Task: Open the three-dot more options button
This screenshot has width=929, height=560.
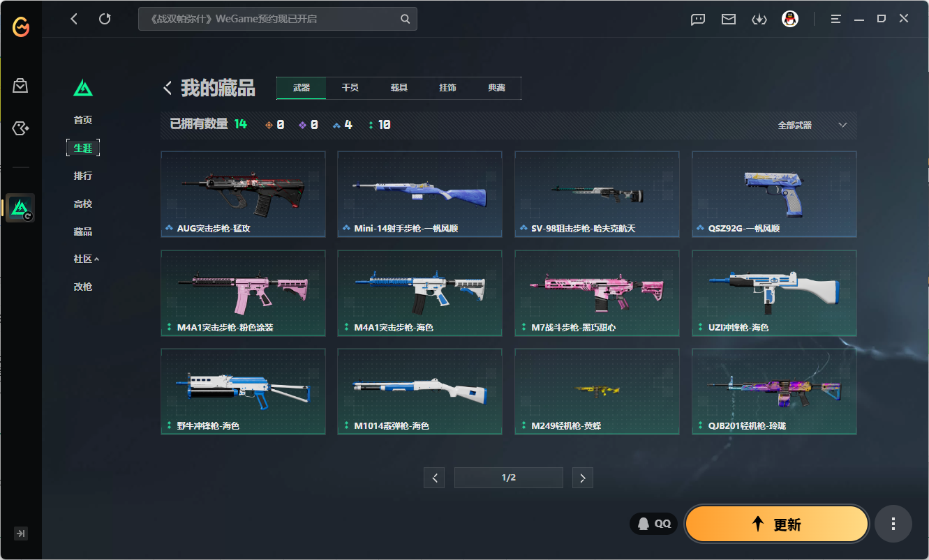Action: coord(893,524)
